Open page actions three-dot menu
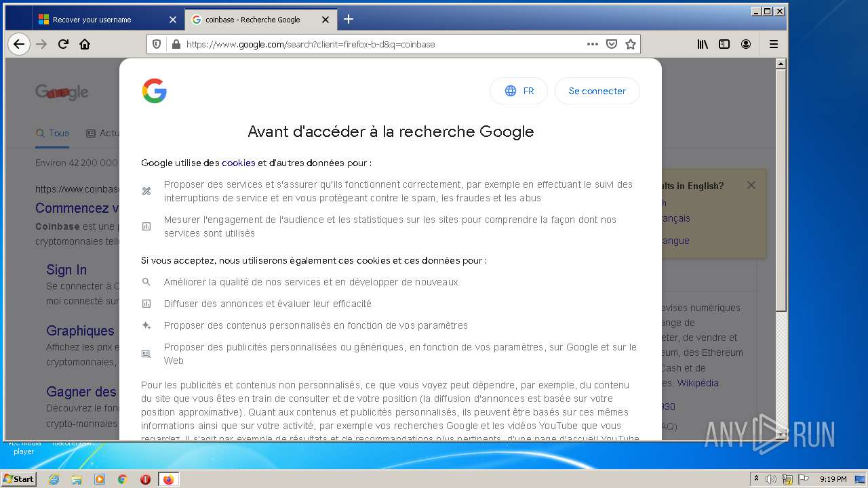Viewport: 868px width, 488px height. [x=593, y=44]
